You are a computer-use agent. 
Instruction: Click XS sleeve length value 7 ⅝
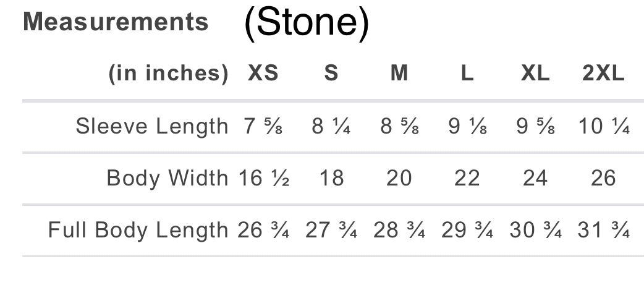point(263,126)
